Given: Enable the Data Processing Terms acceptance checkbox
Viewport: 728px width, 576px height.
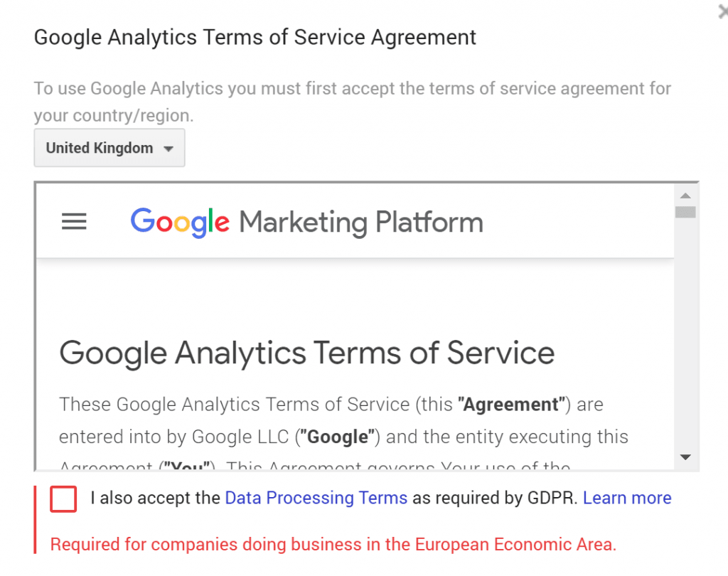Looking at the screenshot, I should tap(63, 499).
